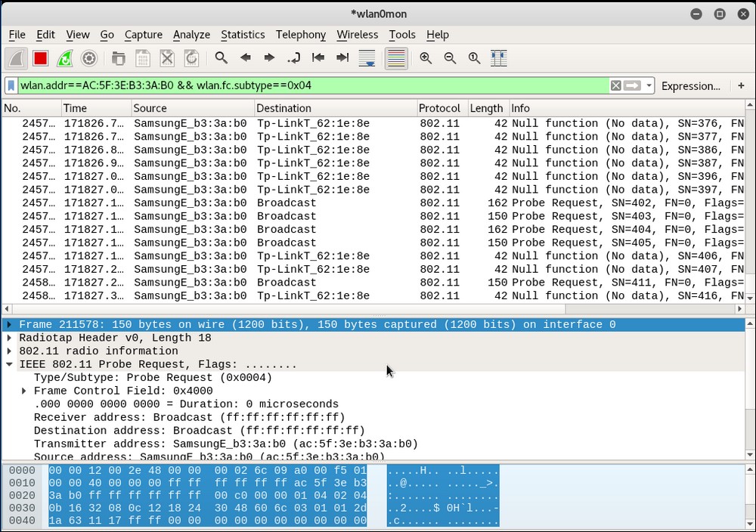Collapse IEEE 802.11 Probe Request node
Screen dimensions: 756x532
pos(9,364)
